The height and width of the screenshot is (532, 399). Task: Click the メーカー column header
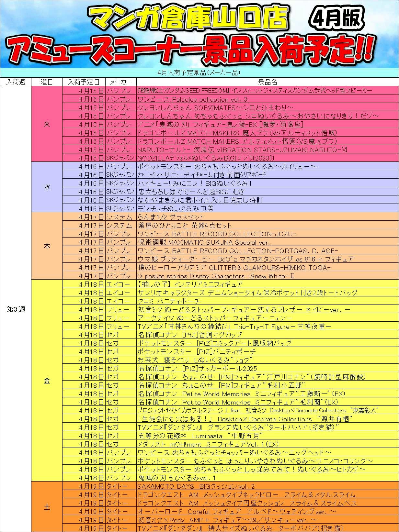pyautogui.click(x=121, y=82)
